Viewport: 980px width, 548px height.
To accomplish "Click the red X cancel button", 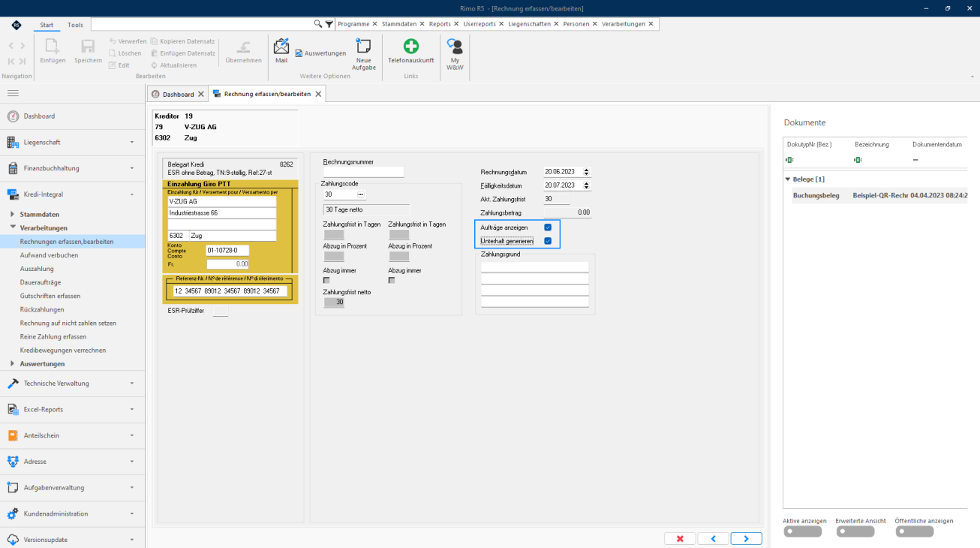I will (680, 538).
